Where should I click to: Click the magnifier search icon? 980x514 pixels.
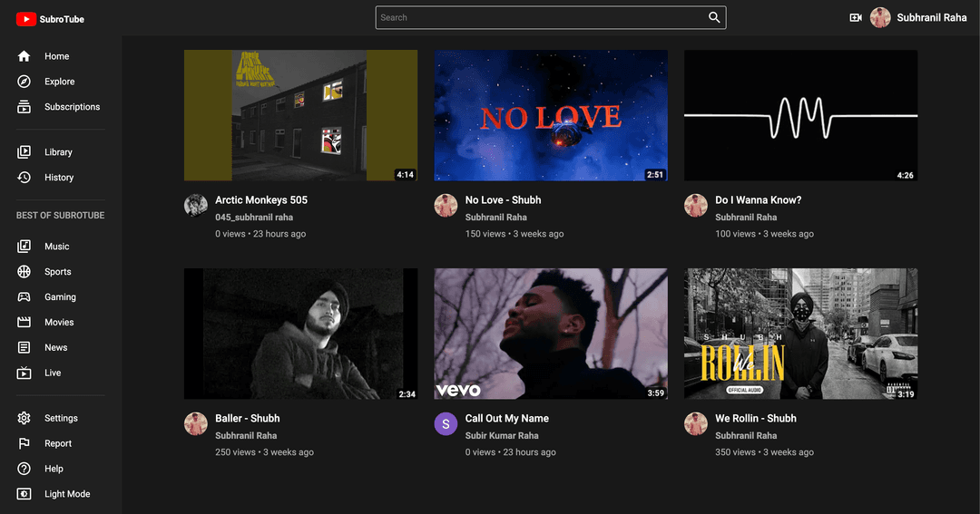click(714, 17)
